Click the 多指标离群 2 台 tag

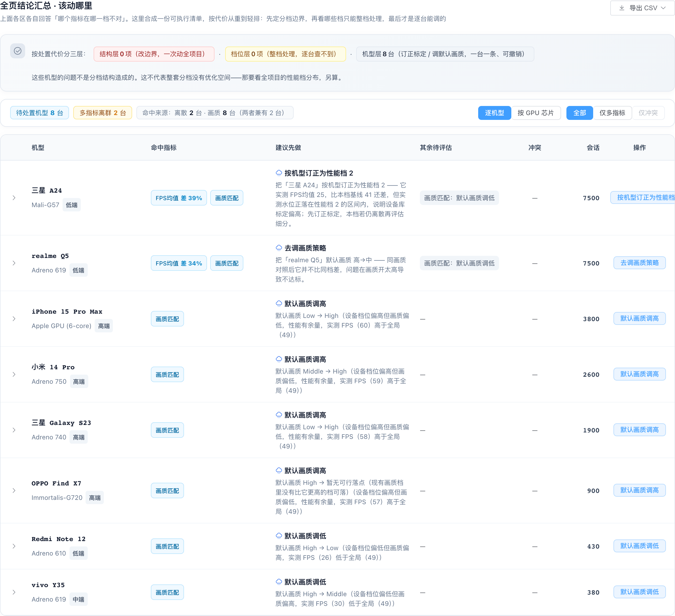pyautogui.click(x=102, y=113)
